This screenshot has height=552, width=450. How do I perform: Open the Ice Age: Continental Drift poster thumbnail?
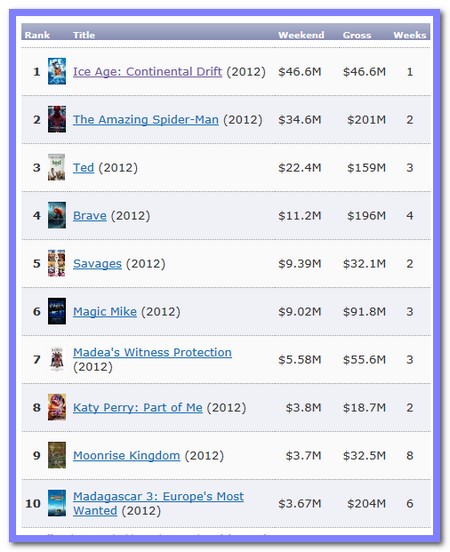57,71
